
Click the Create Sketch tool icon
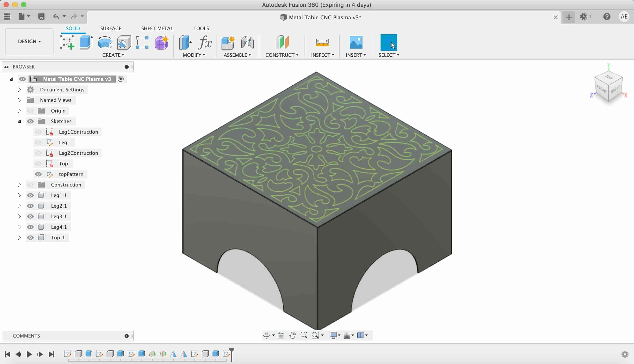[67, 42]
